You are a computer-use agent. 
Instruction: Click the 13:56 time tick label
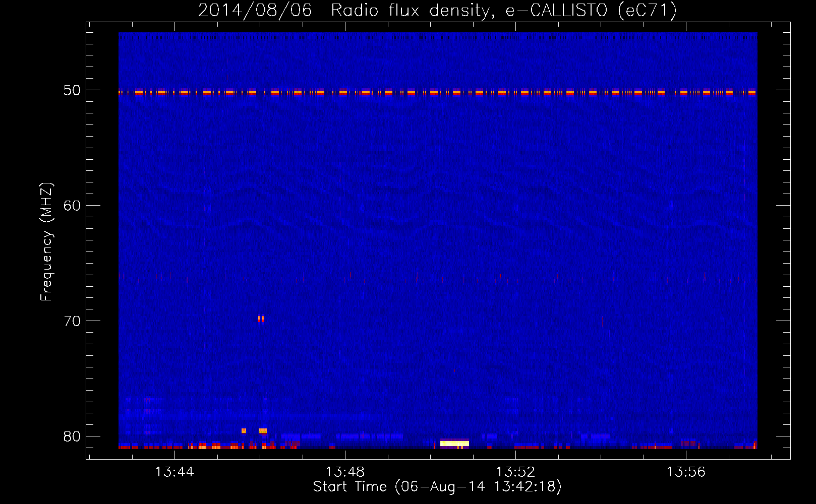coord(686,472)
